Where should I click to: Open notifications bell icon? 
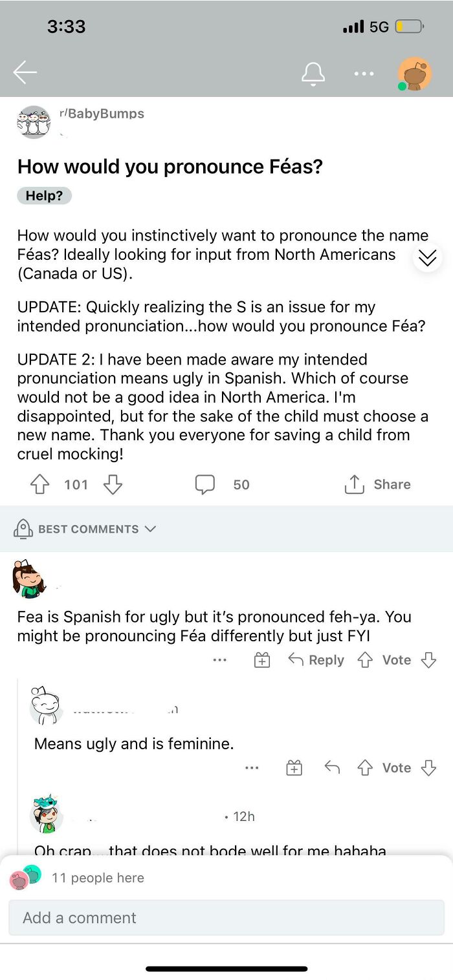pyautogui.click(x=313, y=73)
